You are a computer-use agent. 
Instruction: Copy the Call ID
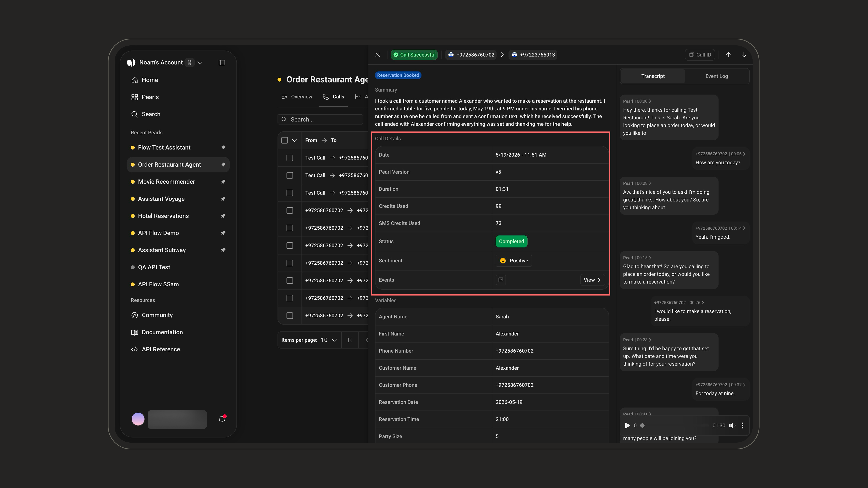pyautogui.click(x=700, y=55)
